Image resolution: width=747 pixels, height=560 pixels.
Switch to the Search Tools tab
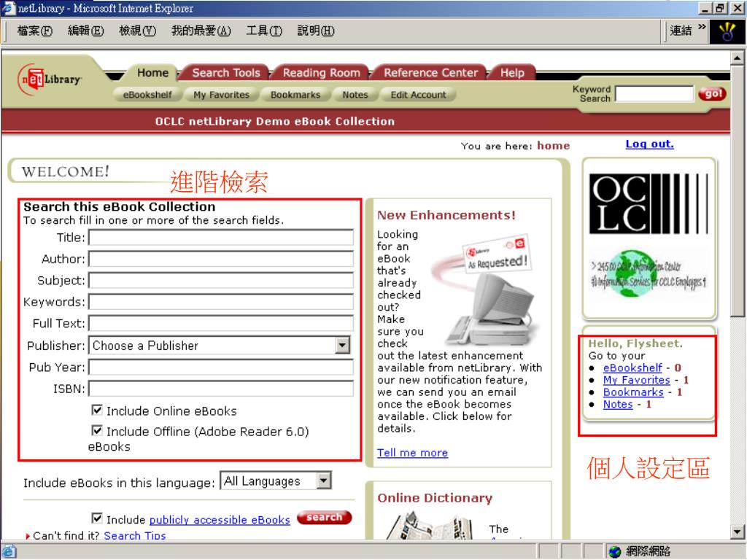(226, 73)
